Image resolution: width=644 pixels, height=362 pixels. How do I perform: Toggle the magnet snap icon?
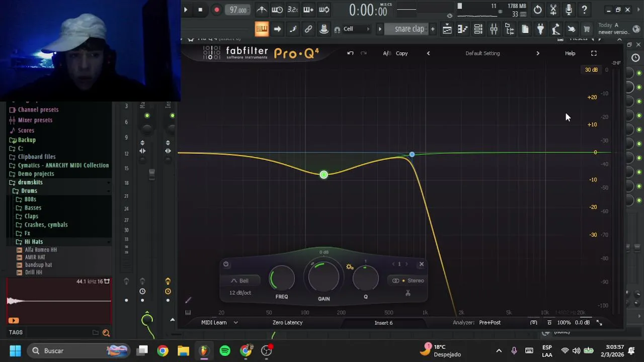coord(337,29)
